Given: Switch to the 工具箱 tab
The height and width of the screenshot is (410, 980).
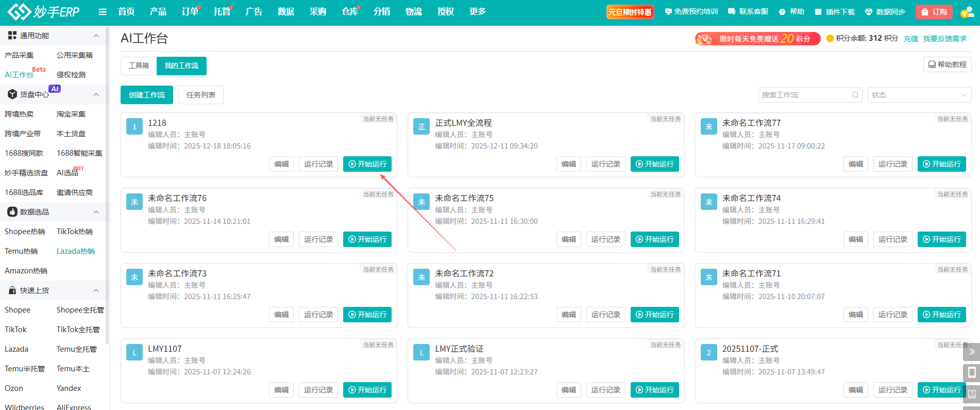Looking at the screenshot, I should pyautogui.click(x=139, y=66).
